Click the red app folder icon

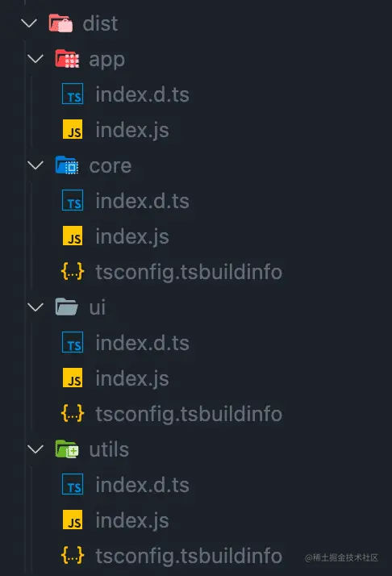tap(67, 59)
